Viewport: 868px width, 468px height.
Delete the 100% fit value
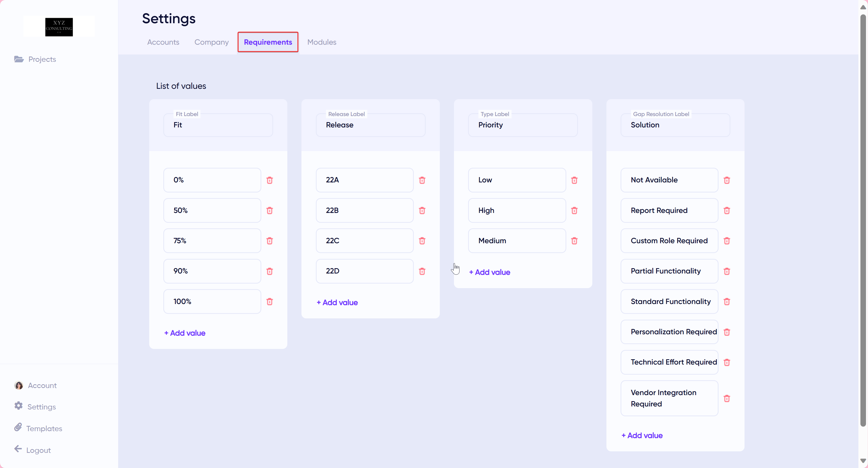[x=270, y=302]
